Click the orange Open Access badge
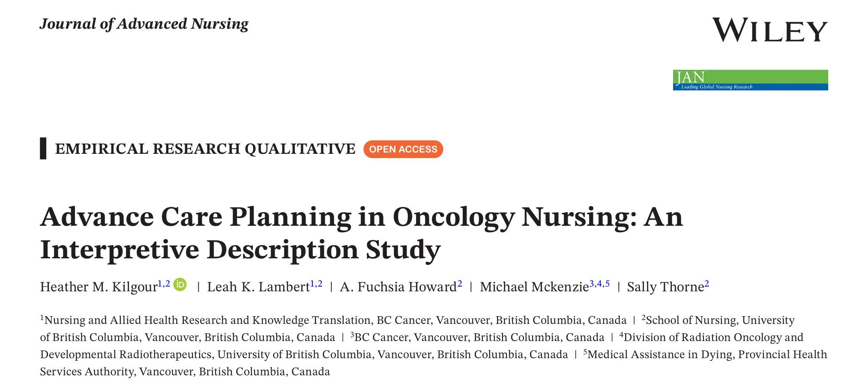Image resolution: width=868 pixels, height=386 pixels. 403,149
